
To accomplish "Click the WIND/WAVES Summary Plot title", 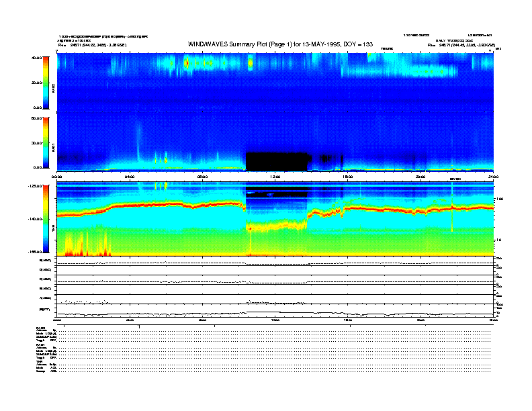I will (x=280, y=44).
